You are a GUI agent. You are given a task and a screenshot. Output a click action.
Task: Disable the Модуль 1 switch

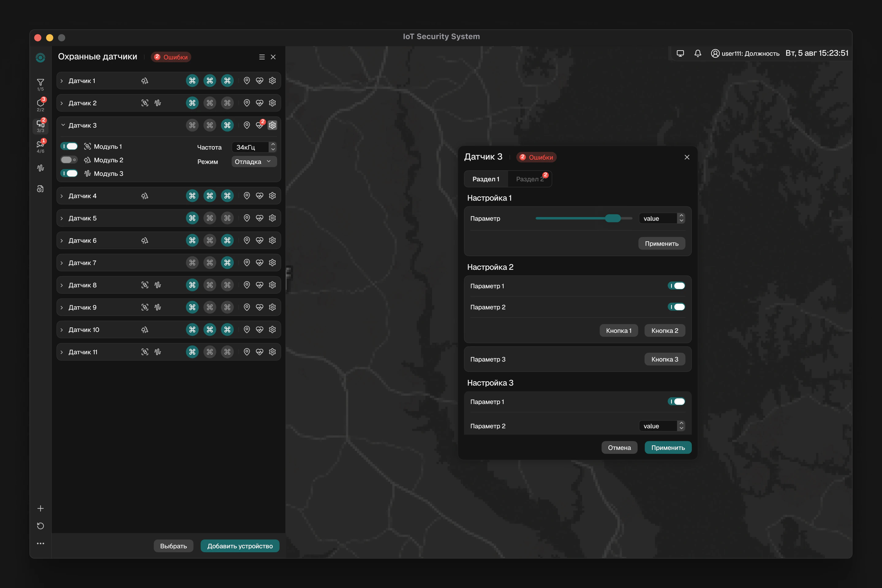69,146
